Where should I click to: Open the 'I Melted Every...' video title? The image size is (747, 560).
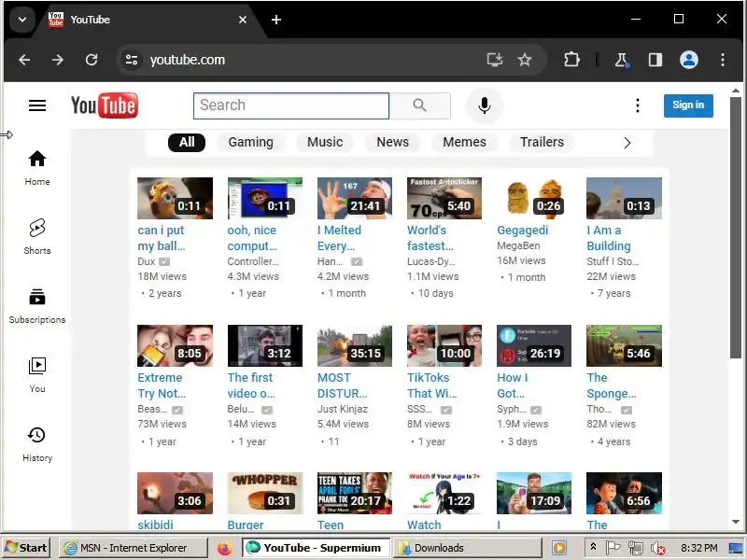339,238
